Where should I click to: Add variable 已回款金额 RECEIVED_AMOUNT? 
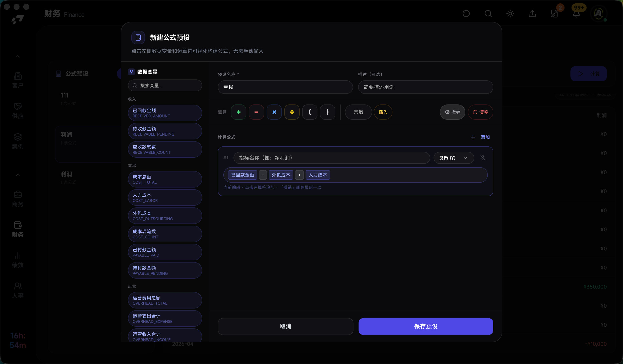165,113
